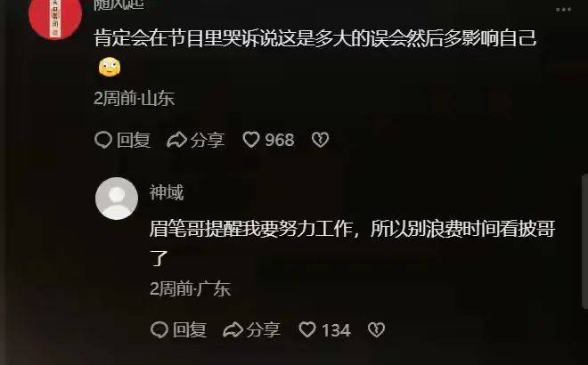Click 分享 text under Guangdong comment
This screenshot has height=365, width=588.
(x=263, y=330)
